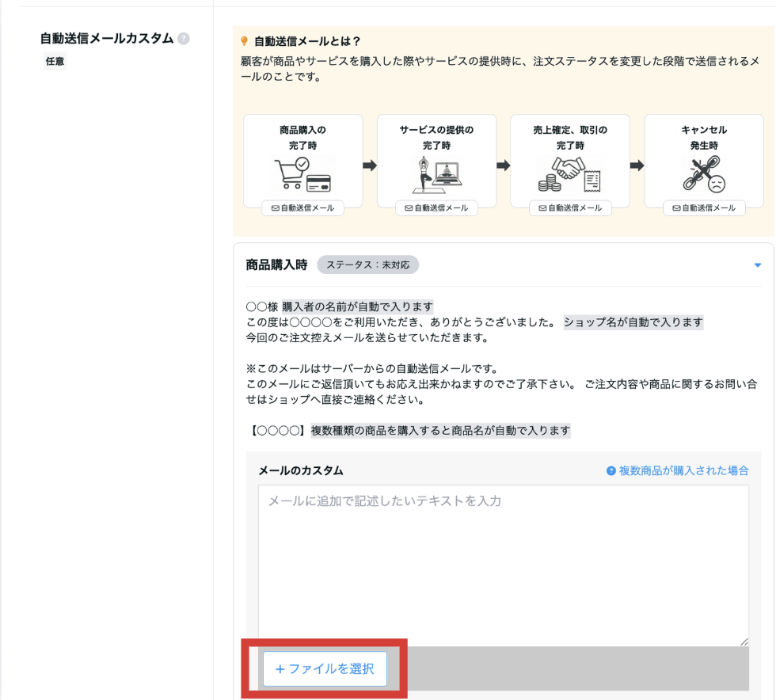The width and height of the screenshot is (776, 700).
Task: Click the shopping cart and card illustration
Action: click(302, 174)
